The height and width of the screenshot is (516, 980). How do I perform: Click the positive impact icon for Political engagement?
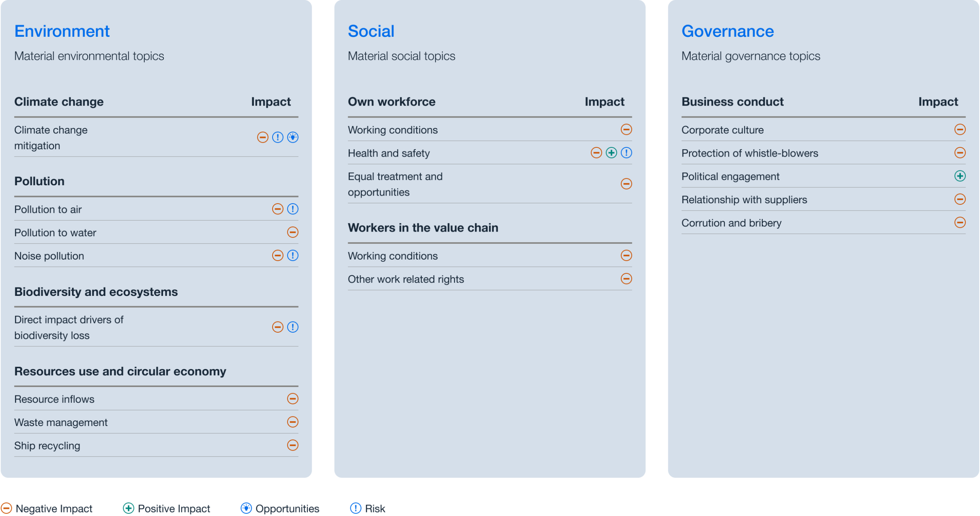[x=960, y=176]
